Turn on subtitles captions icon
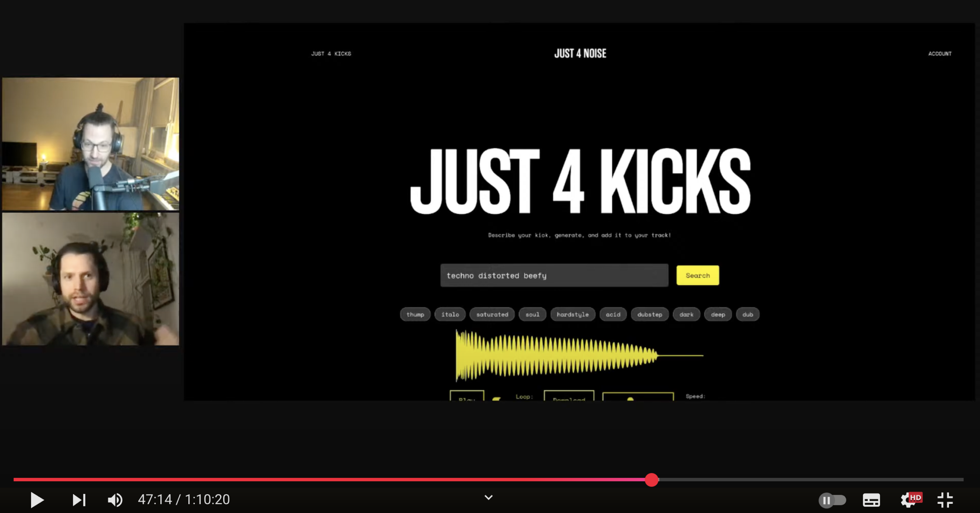Image resolution: width=980 pixels, height=513 pixels. point(871,500)
